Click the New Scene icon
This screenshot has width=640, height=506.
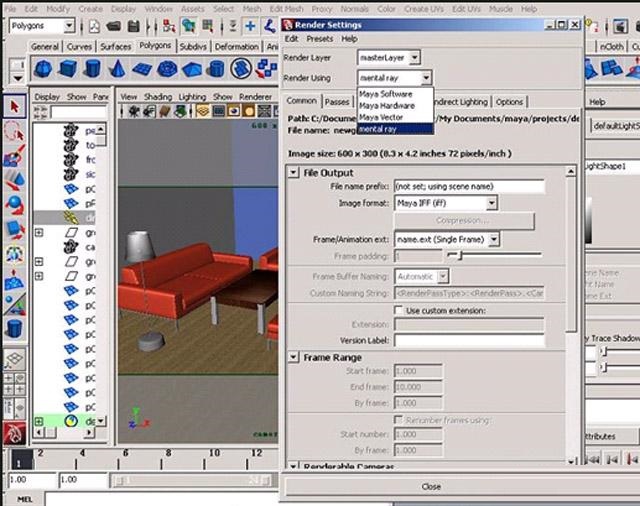tap(94, 27)
